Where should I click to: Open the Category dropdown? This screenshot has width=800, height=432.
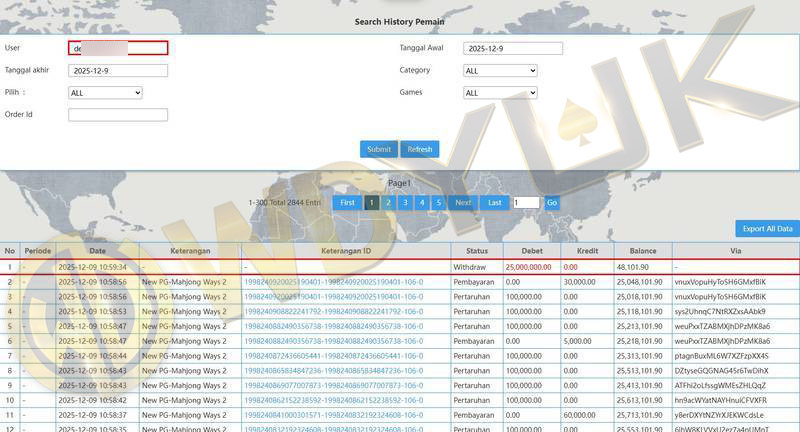click(x=500, y=71)
